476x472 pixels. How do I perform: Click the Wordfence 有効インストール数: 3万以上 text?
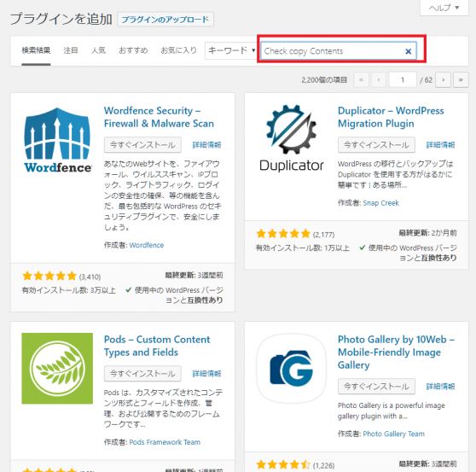(68, 290)
